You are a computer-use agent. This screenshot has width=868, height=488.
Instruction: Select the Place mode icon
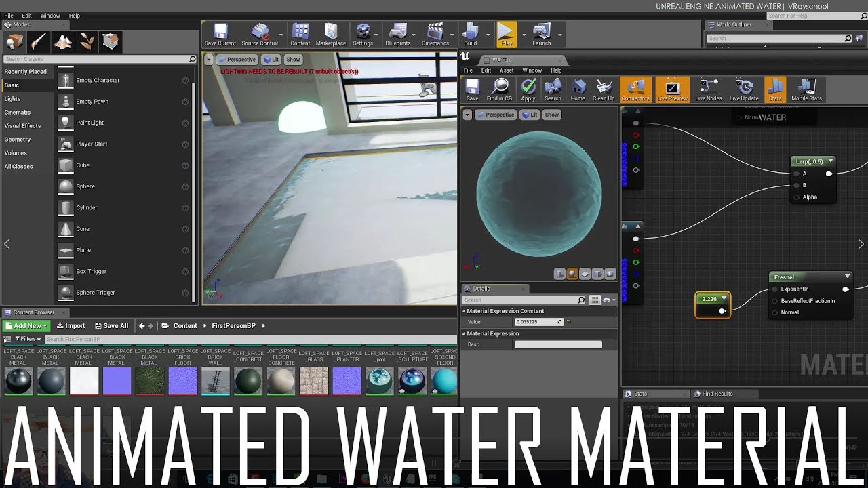coord(14,42)
